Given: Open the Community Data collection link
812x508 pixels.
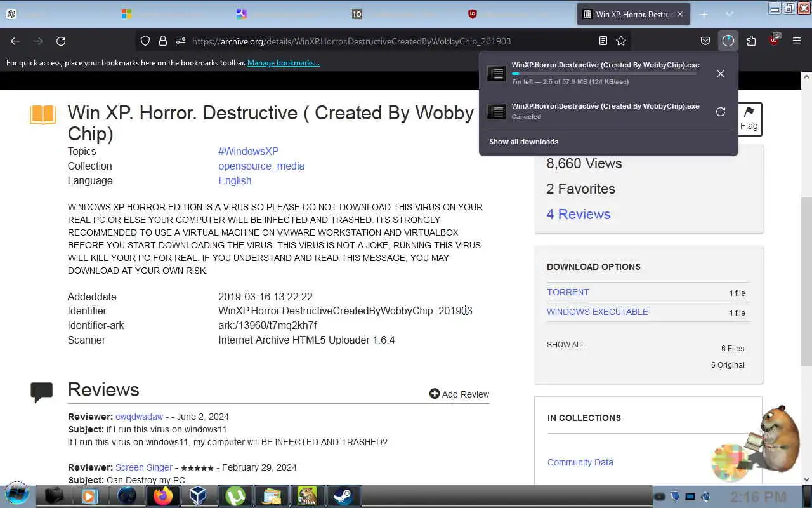Looking at the screenshot, I should tap(580, 462).
